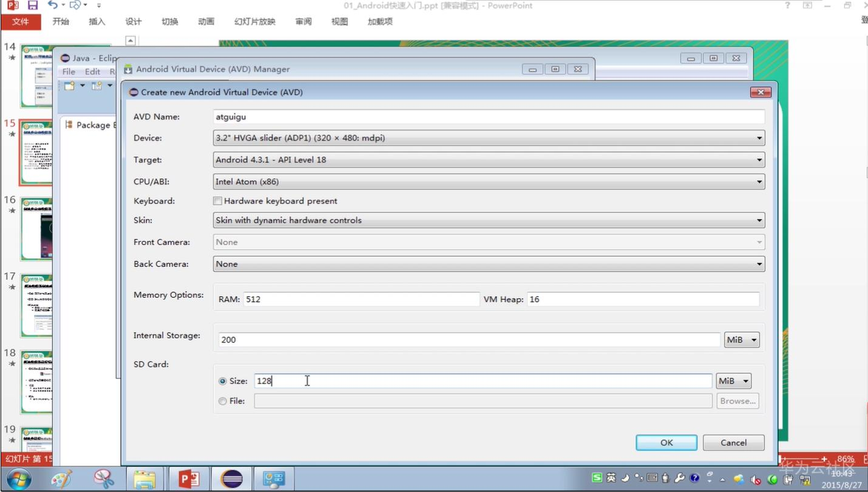
Task: Open the 文件 tab in PowerPoint
Action: 21,22
